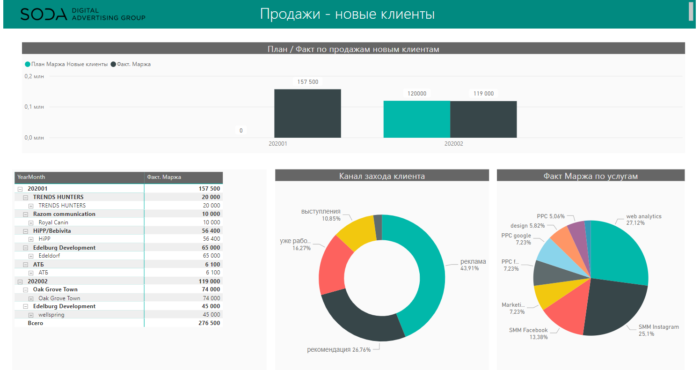Click the Факт. Маржа legend item in chart
Screen dimensions: 700x370
point(131,64)
